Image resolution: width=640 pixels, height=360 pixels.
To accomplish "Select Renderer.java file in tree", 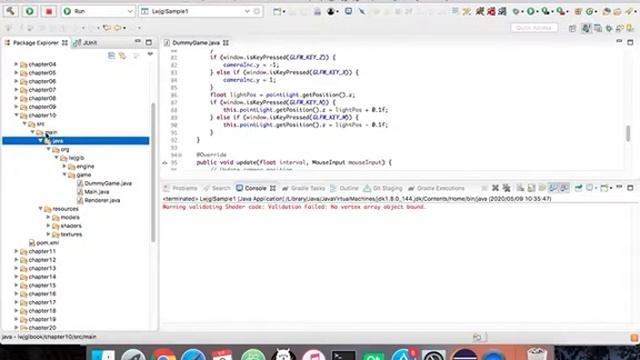I will (x=102, y=200).
